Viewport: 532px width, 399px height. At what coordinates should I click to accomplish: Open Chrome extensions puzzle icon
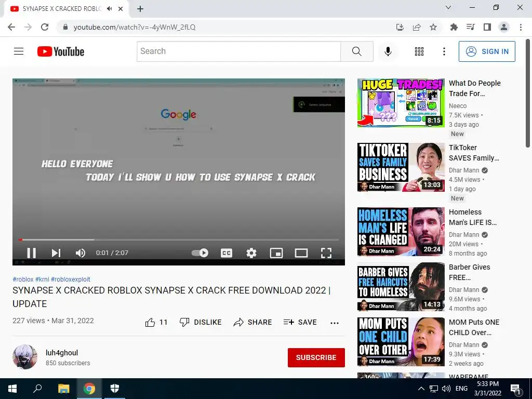pyautogui.click(x=454, y=27)
